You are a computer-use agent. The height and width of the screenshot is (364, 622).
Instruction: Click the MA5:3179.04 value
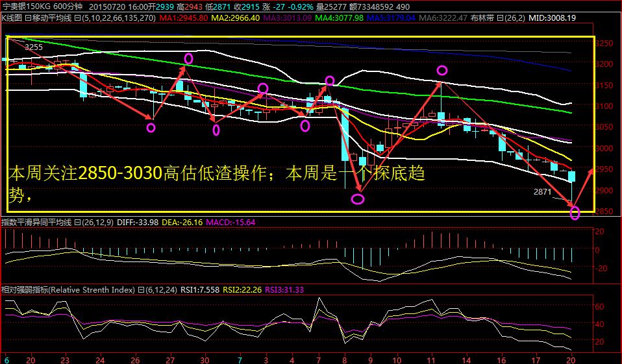(391, 18)
